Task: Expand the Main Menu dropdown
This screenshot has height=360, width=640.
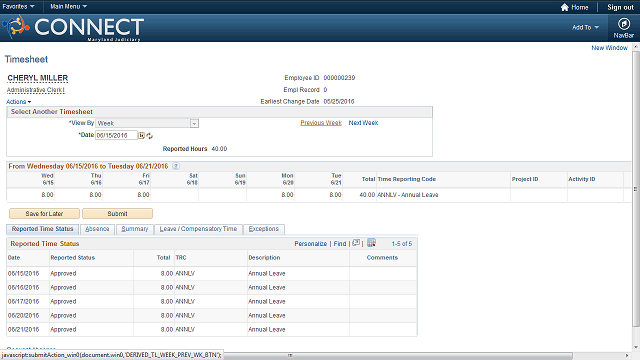Action: coord(68,7)
